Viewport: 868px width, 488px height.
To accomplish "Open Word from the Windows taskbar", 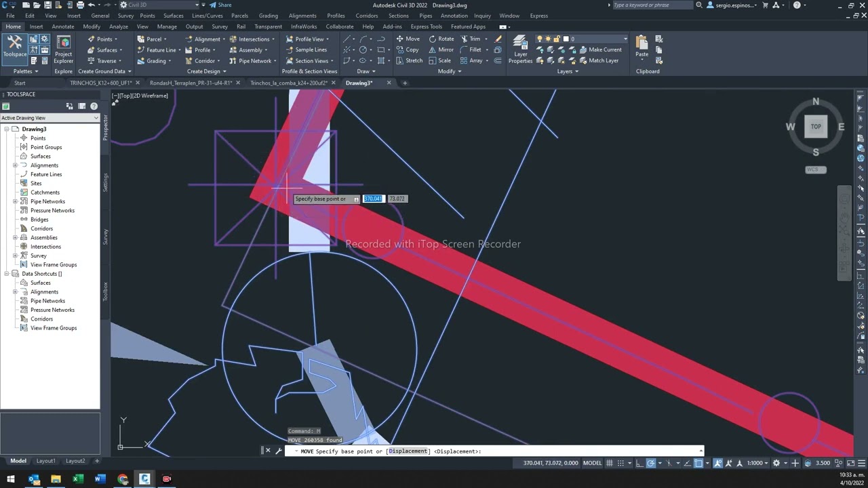I will (100, 479).
